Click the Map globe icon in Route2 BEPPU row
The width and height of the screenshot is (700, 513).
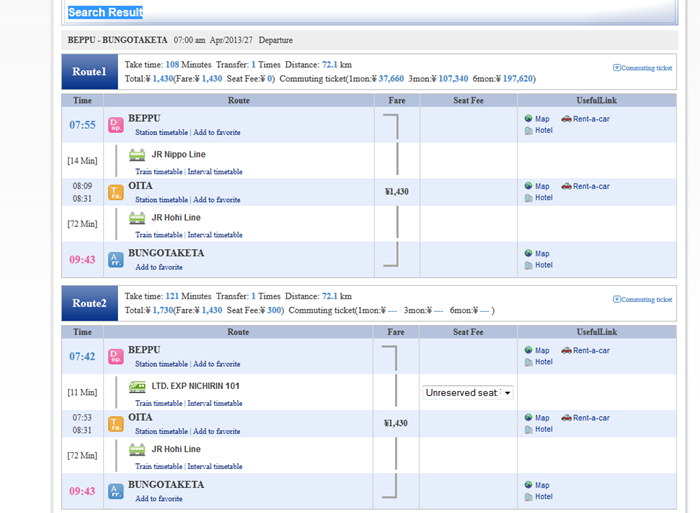529,350
